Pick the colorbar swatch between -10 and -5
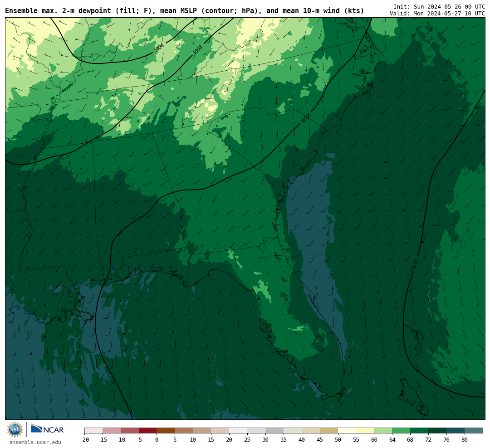 [130, 431]
